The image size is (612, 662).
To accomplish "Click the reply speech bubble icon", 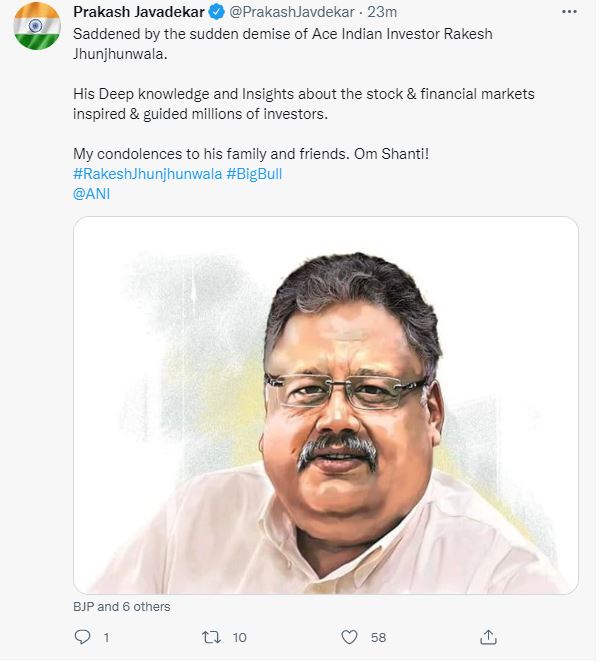I will [83, 636].
